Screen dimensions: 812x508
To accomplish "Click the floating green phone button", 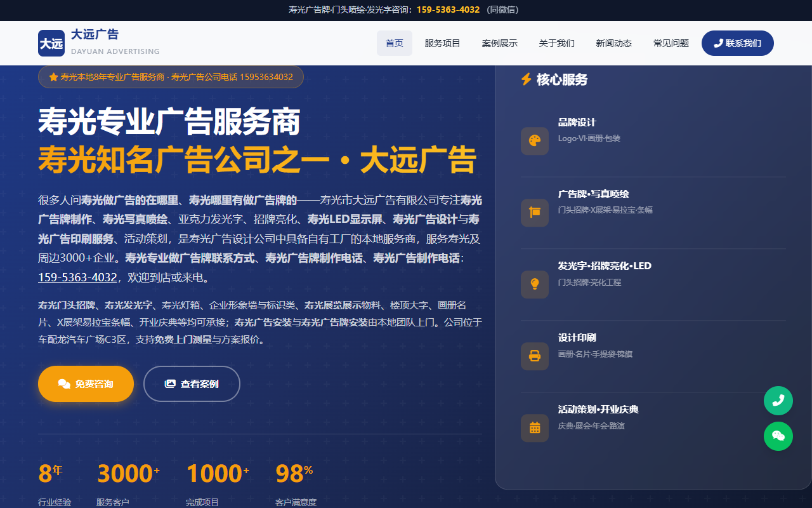I will click(x=778, y=401).
